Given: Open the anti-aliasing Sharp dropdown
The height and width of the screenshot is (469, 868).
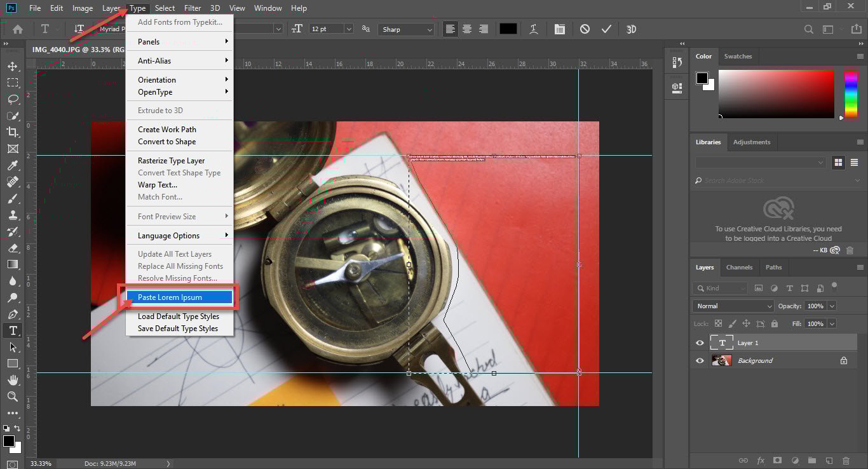Looking at the screenshot, I should click(x=406, y=29).
